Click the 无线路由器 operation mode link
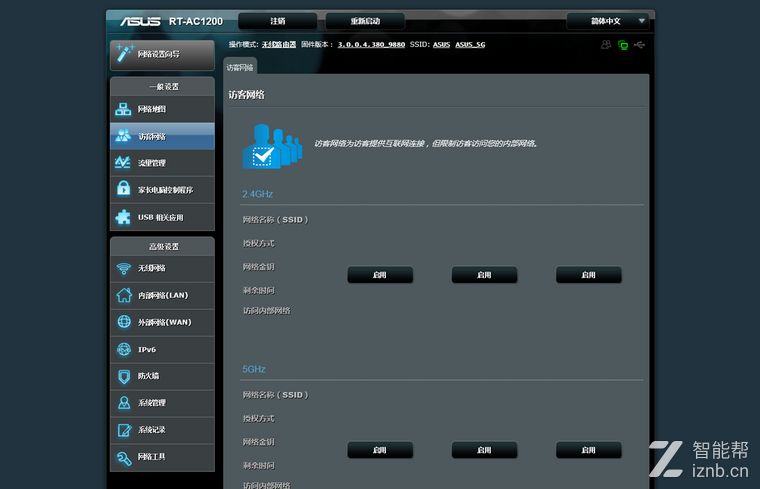 [279, 45]
